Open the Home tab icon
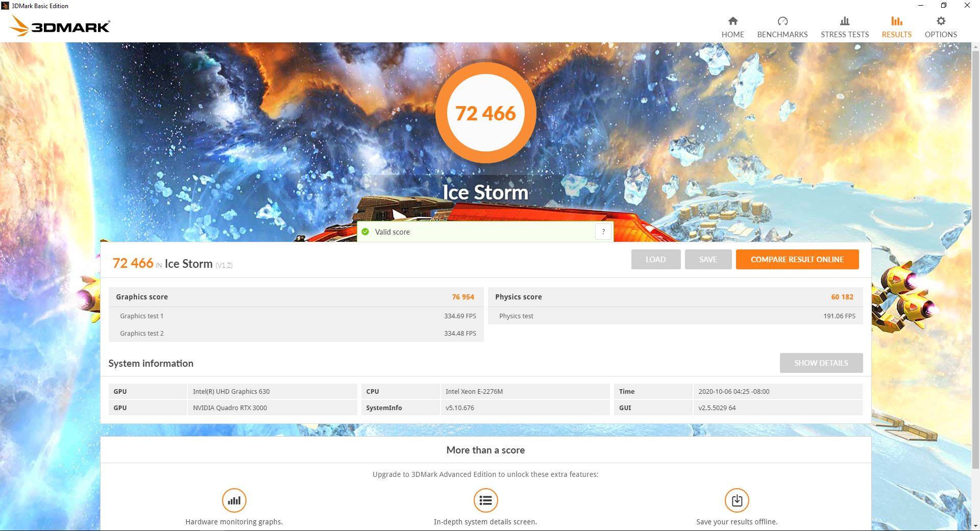Viewport: 980px width, 531px height. pos(732,21)
